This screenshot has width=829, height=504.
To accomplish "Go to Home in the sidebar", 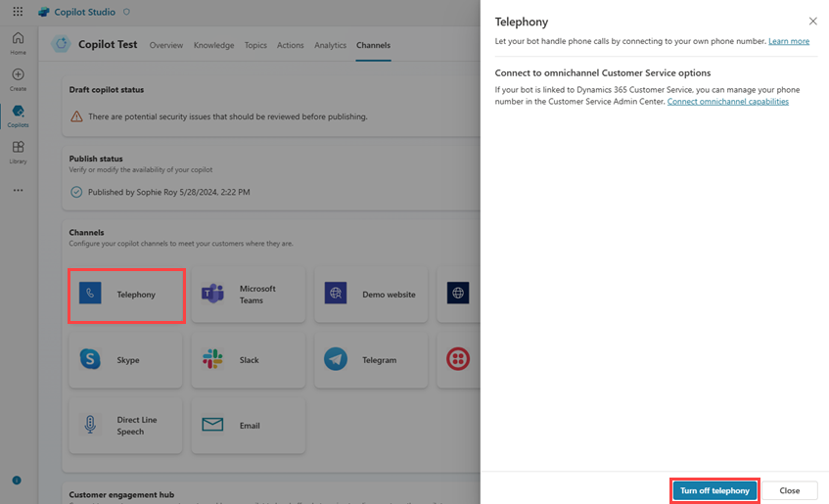I will (18, 43).
